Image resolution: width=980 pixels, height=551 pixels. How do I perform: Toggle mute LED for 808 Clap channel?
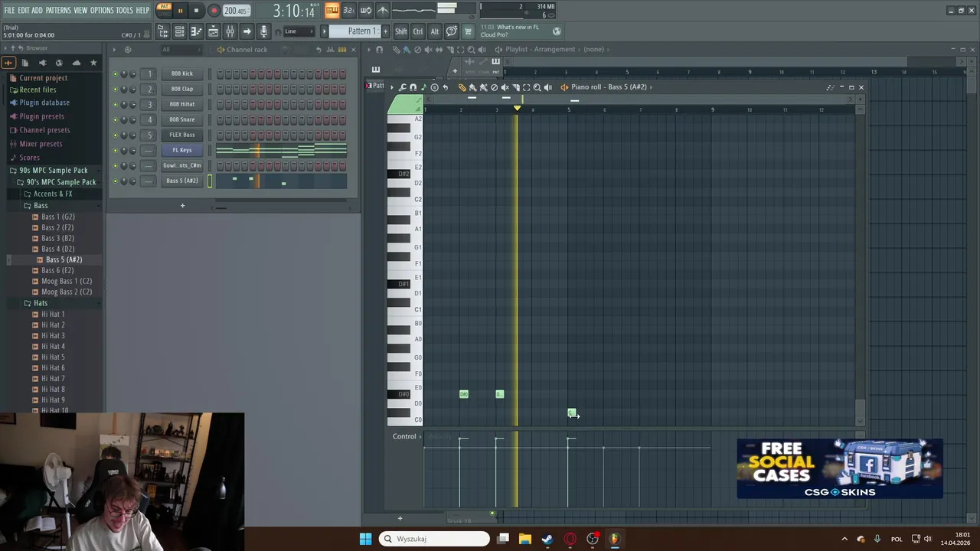tap(115, 90)
